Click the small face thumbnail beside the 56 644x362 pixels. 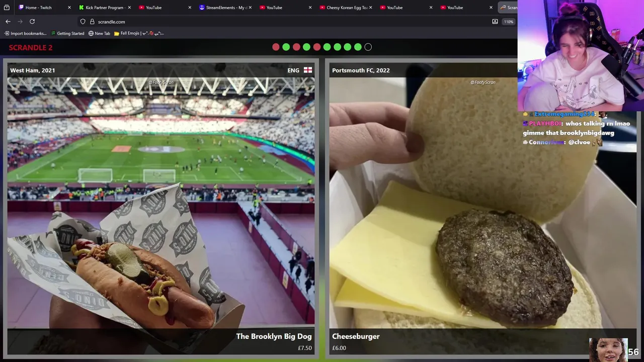(608, 350)
